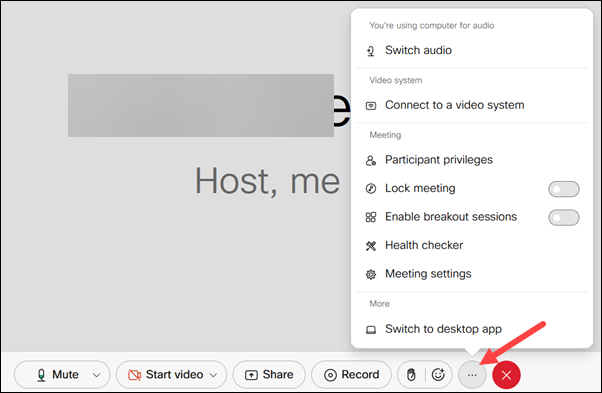602x393 pixels.
Task: Click the video system device icon
Action: [371, 106]
